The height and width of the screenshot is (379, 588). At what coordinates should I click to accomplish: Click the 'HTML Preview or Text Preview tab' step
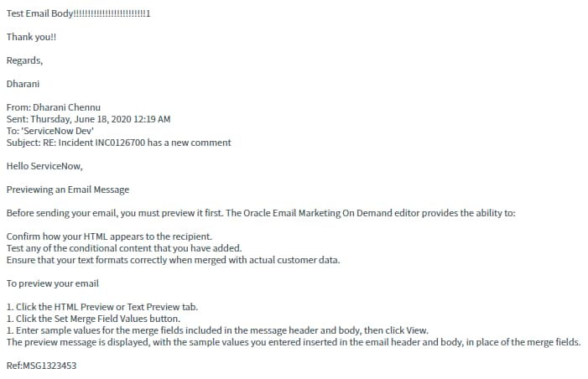click(101, 307)
